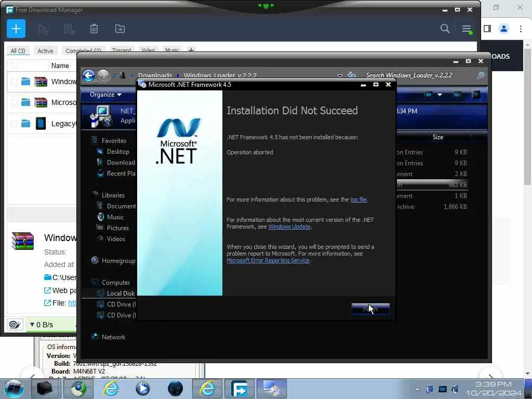Viewport: 532px width, 399px height.
Task: Click the Explorer refresh icon
Action: click(x=352, y=75)
